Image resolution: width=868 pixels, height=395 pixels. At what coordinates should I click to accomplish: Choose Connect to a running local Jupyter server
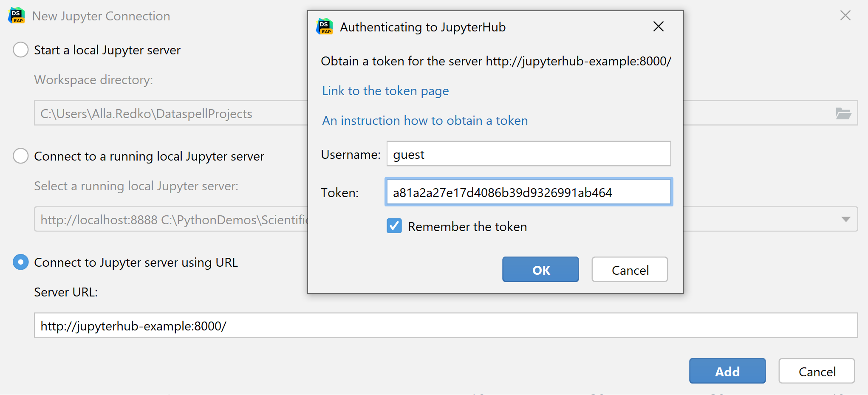20,156
